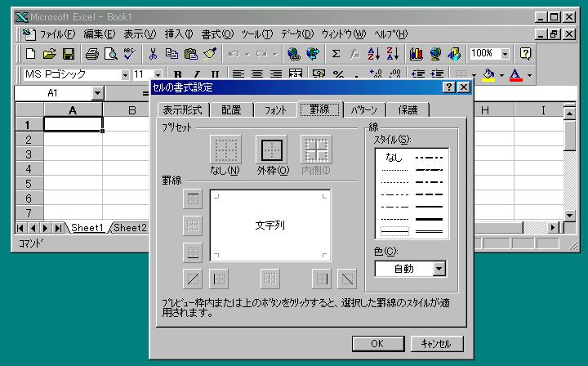Open the 色 (color) 自動 dropdown
Viewport: 588px width, 366px height.
click(x=439, y=269)
